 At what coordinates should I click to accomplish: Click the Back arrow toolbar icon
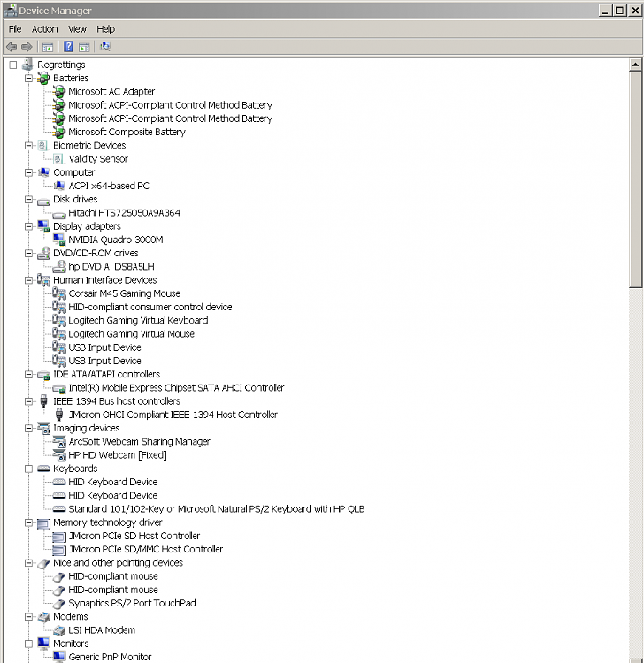tap(11, 47)
